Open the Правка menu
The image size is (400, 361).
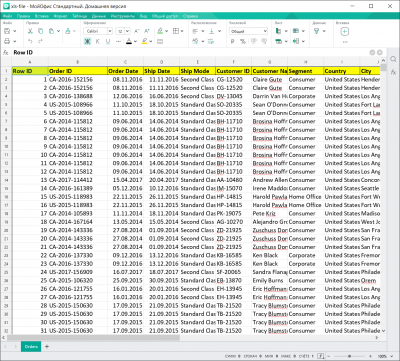coord(23,16)
